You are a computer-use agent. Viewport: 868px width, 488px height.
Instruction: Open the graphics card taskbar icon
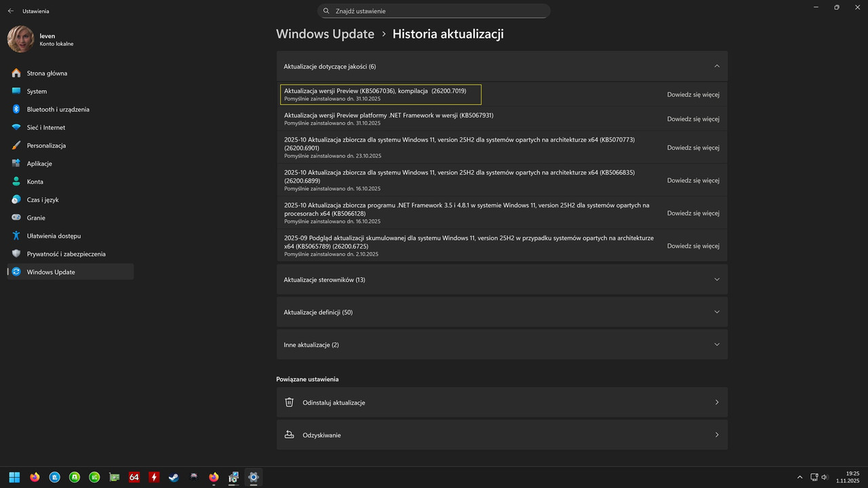(x=115, y=477)
